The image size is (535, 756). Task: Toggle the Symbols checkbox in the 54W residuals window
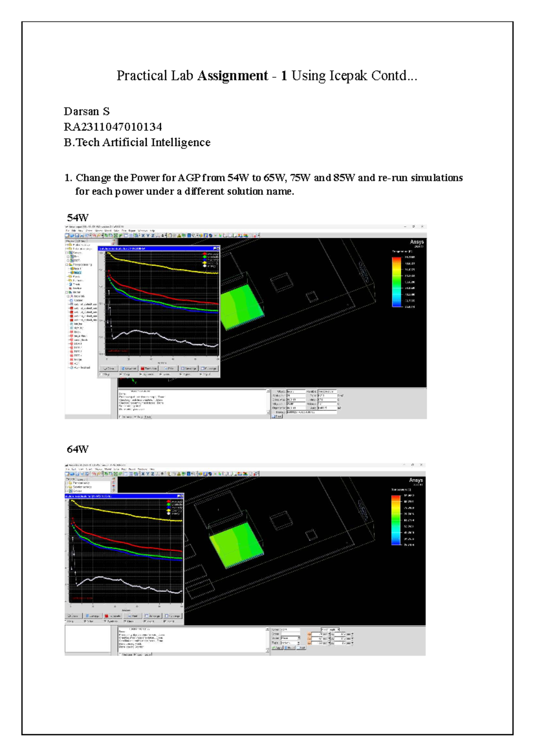pyautogui.click(x=140, y=374)
